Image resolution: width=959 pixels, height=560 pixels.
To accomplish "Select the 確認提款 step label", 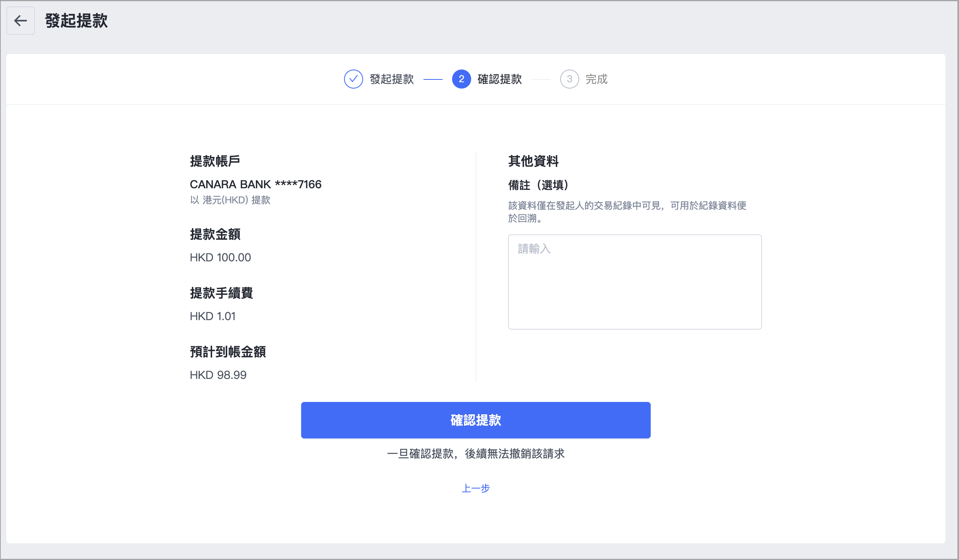I will (x=500, y=79).
